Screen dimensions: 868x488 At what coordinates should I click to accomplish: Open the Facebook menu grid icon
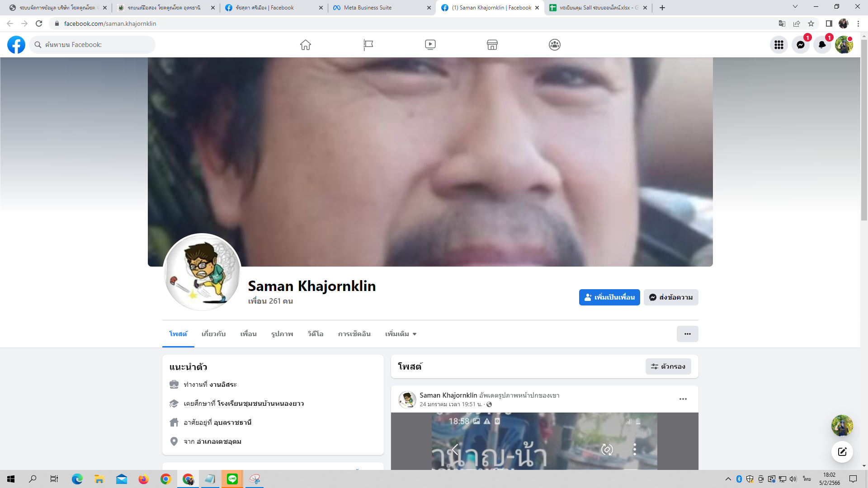pos(778,45)
